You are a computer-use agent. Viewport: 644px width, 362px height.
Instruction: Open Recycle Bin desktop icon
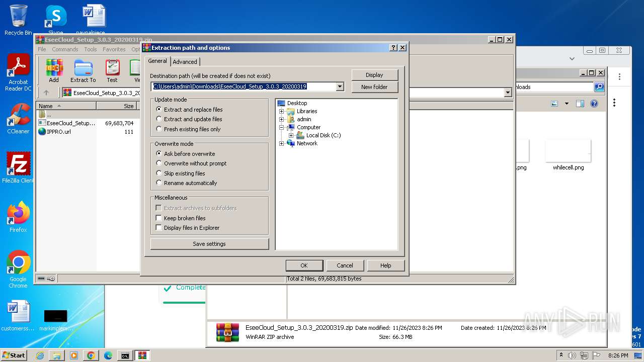pos(18,20)
